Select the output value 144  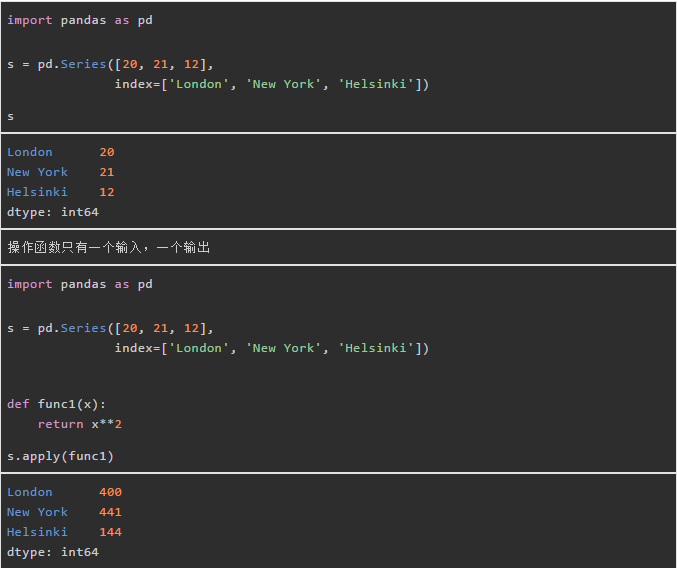110,532
